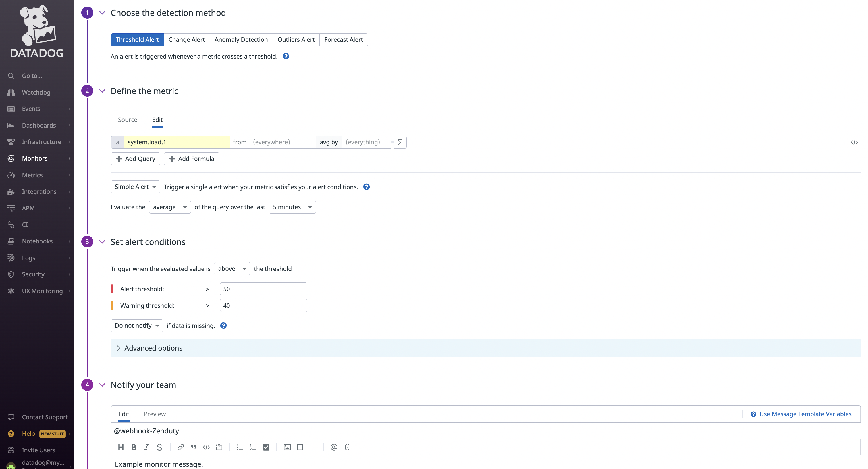The height and width of the screenshot is (469, 868).
Task: Select the Forecast Alert option
Action: (x=343, y=39)
